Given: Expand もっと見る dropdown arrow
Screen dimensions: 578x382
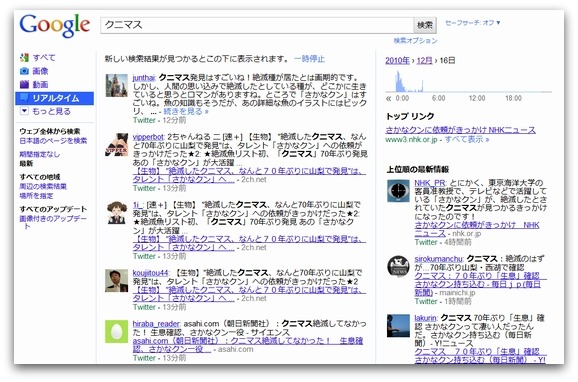Looking at the screenshot, I should click(24, 111).
